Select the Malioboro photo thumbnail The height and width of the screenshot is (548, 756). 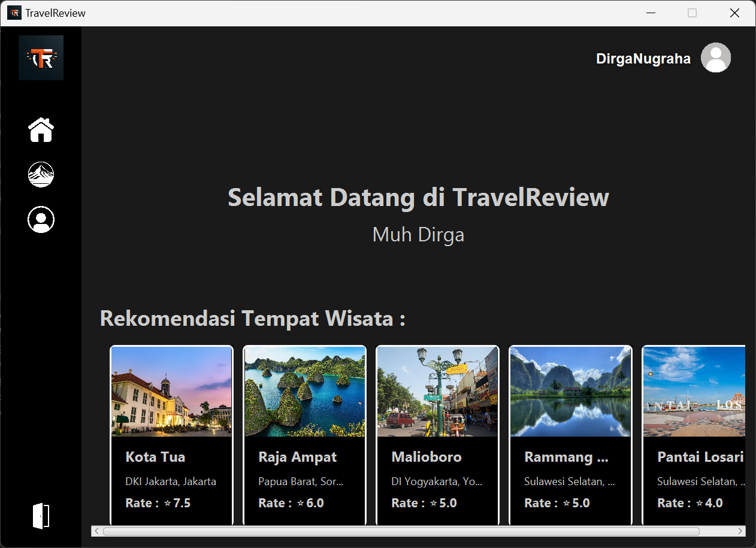click(x=437, y=392)
